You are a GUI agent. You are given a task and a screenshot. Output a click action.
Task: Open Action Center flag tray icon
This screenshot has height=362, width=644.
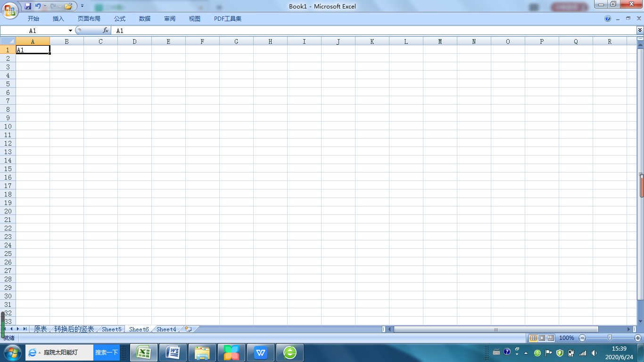(548, 353)
